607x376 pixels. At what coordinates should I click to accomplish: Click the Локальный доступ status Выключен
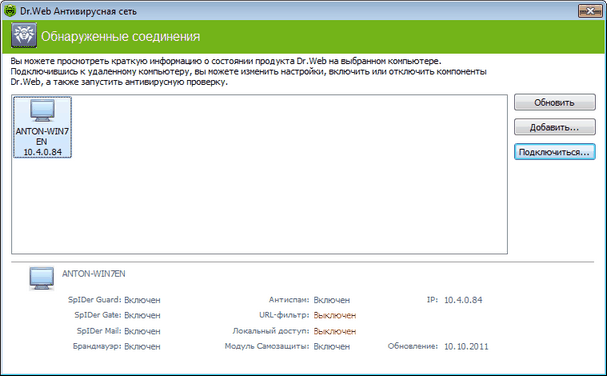point(334,331)
